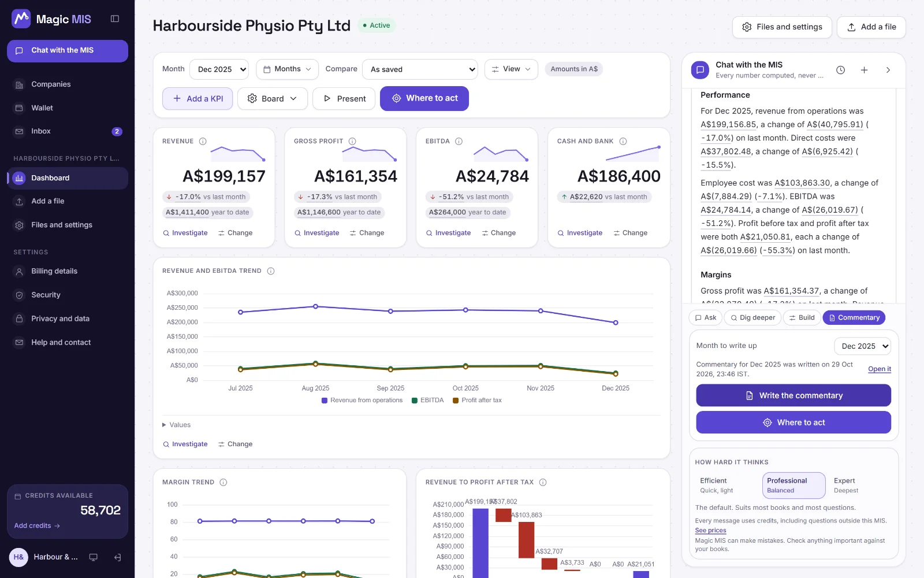Screen dimensions: 924x578
Task: Open the Months period dropdown
Action: 287,69
